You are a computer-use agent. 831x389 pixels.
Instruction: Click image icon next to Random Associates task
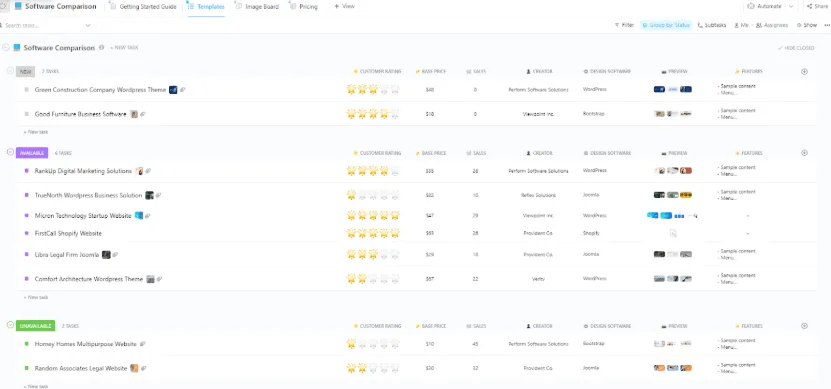pos(134,368)
